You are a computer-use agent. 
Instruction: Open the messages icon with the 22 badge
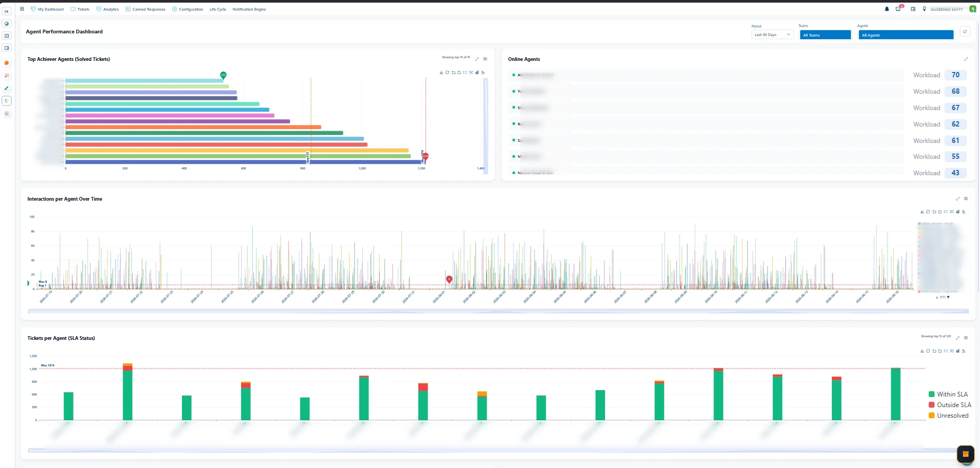[899, 8]
